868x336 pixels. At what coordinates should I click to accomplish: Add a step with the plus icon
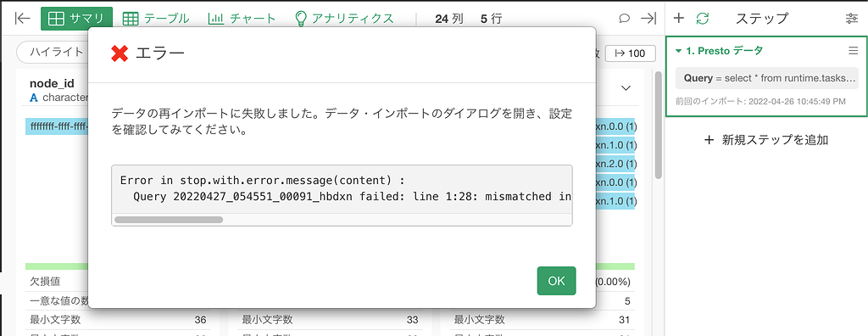pos(679,19)
